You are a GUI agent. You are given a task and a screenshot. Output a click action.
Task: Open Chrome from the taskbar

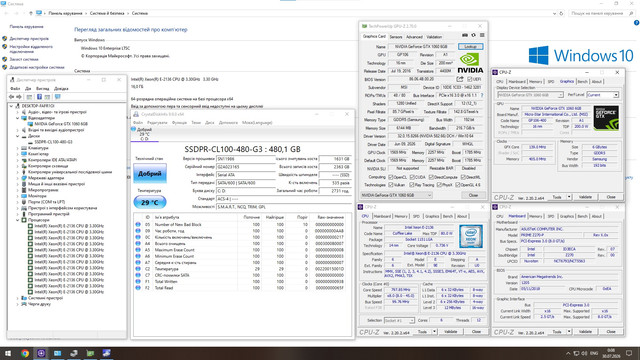[x=25, y=353]
